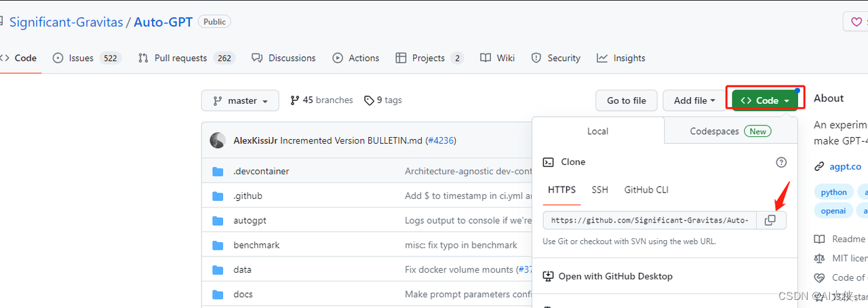The image size is (868, 308).
Task: Expand the Add file dropdown
Action: pos(694,100)
